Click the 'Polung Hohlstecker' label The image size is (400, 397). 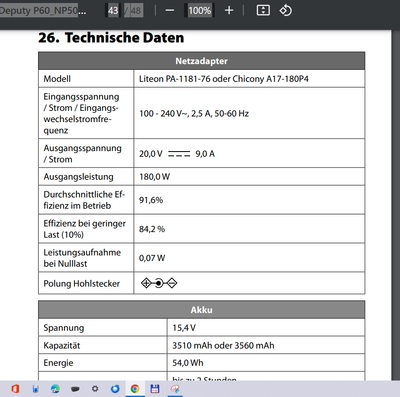[x=82, y=284]
